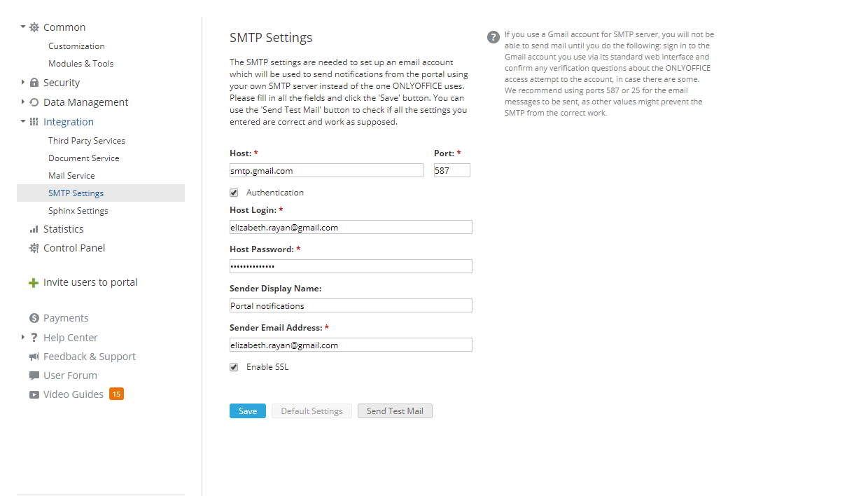Viewport: 868px width, 496px height.
Task: Click the Help Center question mark icon
Action: [x=34, y=338]
